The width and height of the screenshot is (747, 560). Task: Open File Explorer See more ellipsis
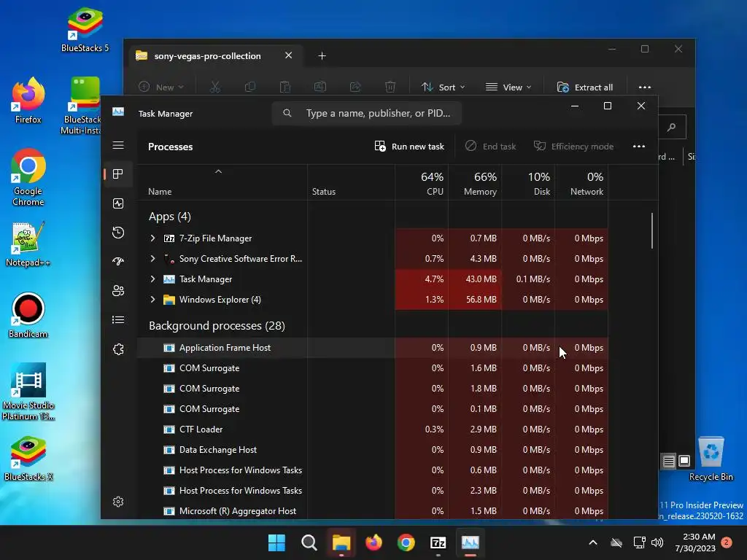point(645,87)
